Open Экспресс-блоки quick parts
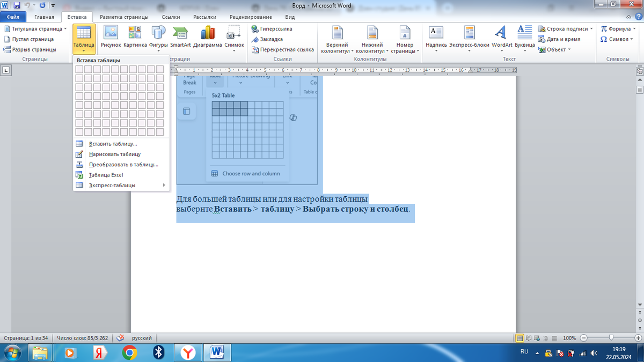The image size is (644, 362). (x=470, y=39)
